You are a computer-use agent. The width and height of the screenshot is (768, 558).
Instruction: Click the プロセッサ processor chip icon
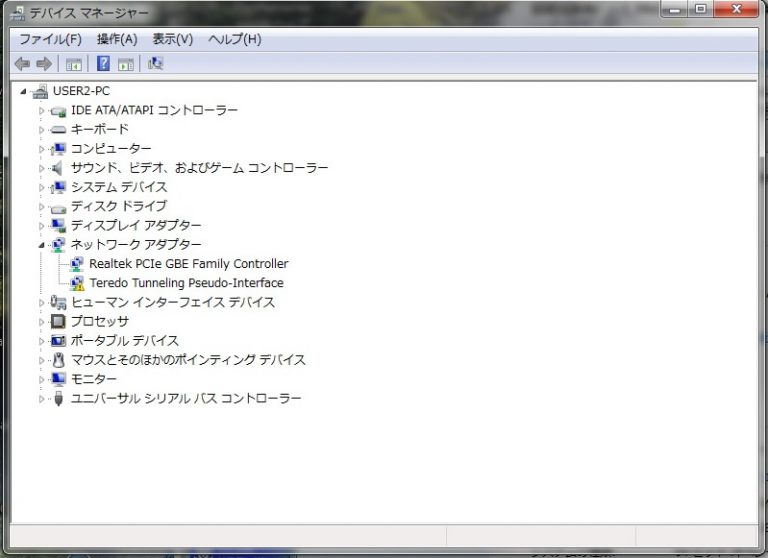[x=58, y=321]
